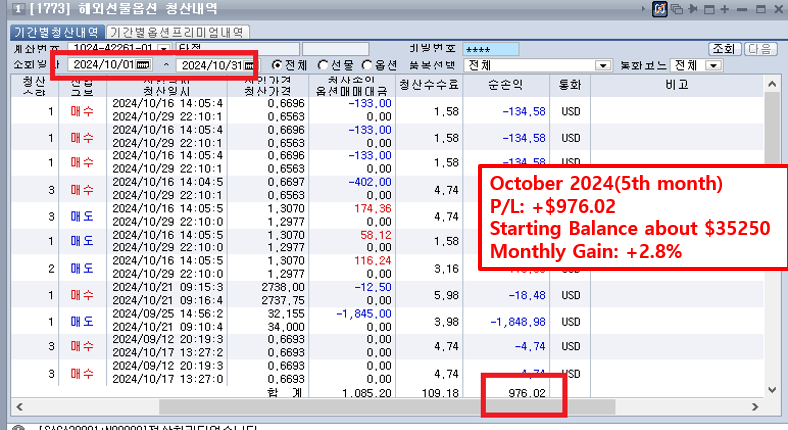Click the plus icon in the title bar
The image size is (788, 430).
point(725,9)
